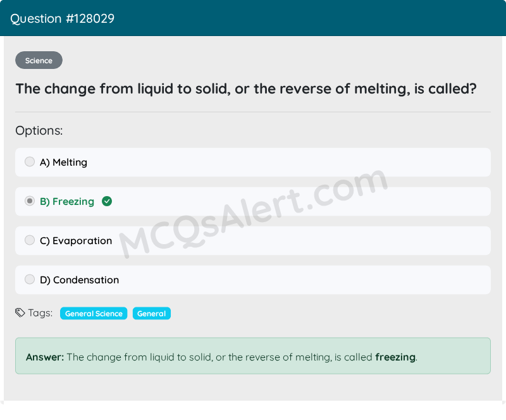Click the green Answer explanation box
This screenshot has width=506, height=420.
coord(253,355)
